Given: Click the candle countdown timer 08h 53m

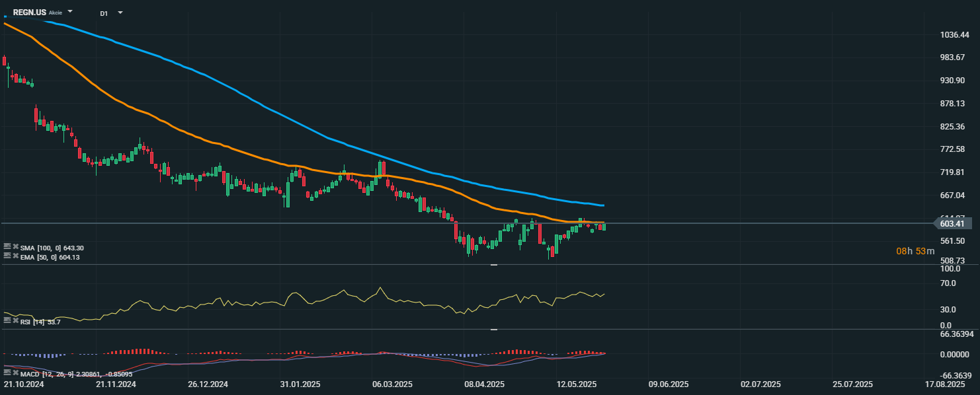Looking at the screenshot, I should pyautogui.click(x=915, y=251).
